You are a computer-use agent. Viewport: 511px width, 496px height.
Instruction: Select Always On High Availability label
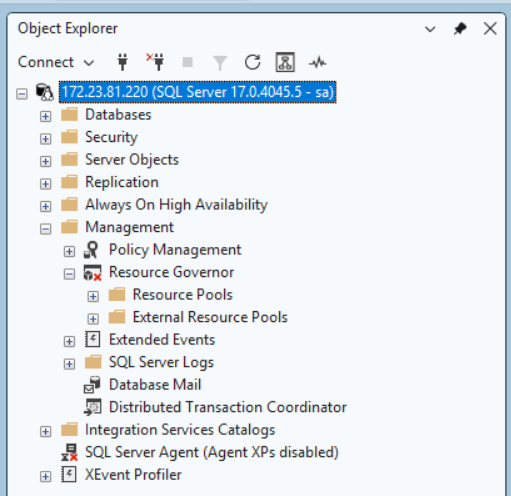[176, 205]
